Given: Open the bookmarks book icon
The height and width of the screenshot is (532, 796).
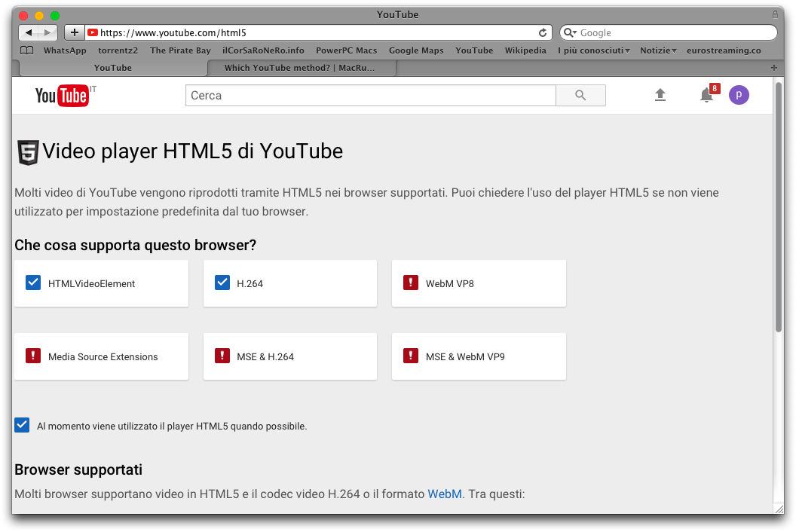Looking at the screenshot, I should point(27,50).
